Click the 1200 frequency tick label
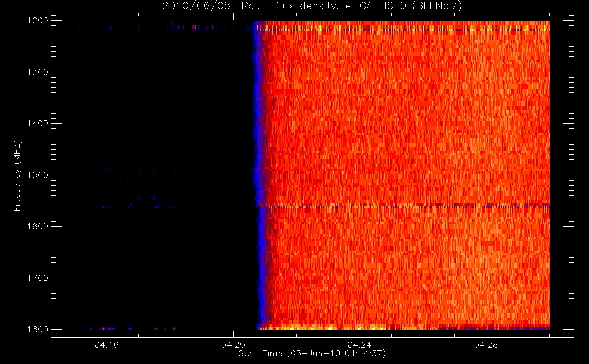The image size is (589, 364). pyautogui.click(x=38, y=21)
